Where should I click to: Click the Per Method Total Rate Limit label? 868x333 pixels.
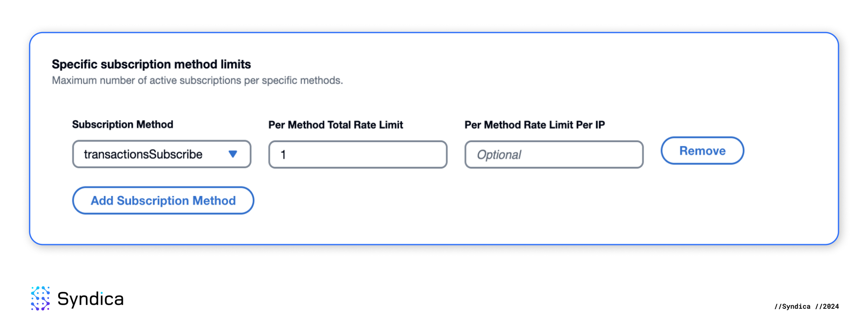[x=336, y=125]
